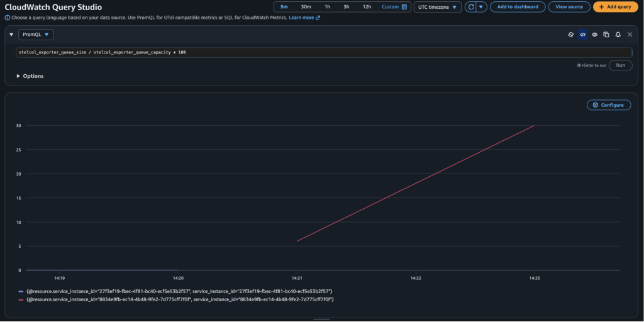Select the 3h time range

click(x=347, y=7)
